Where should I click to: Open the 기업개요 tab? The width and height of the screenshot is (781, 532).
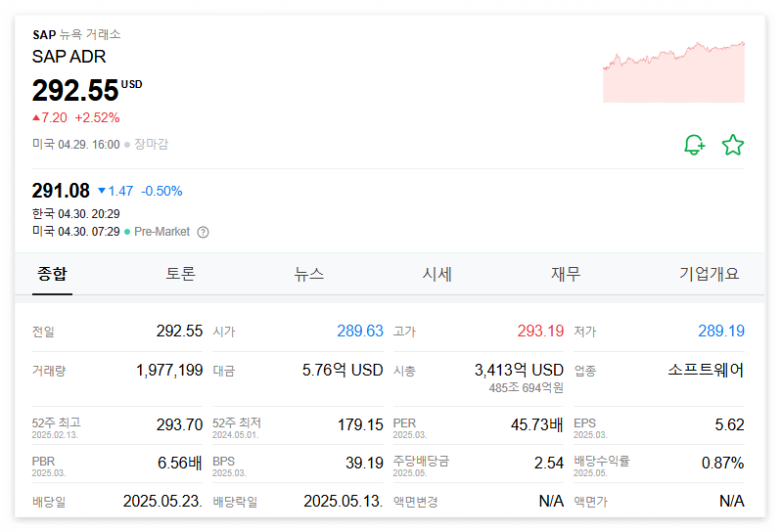[709, 274]
